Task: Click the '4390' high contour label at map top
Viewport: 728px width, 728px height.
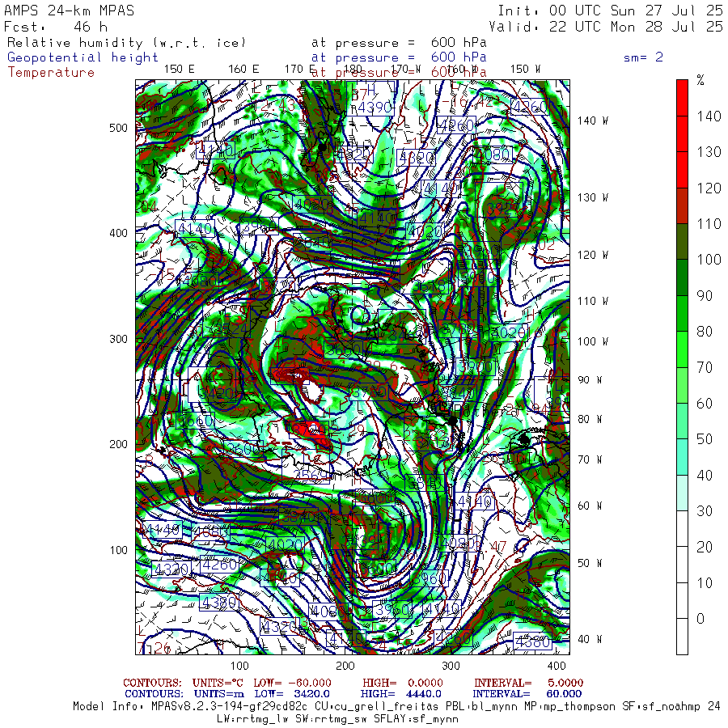Action: point(375,108)
